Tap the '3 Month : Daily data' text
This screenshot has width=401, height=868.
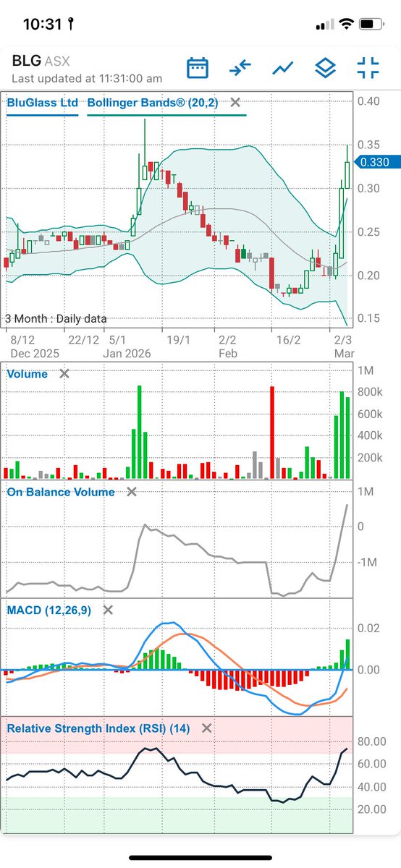[x=56, y=318]
